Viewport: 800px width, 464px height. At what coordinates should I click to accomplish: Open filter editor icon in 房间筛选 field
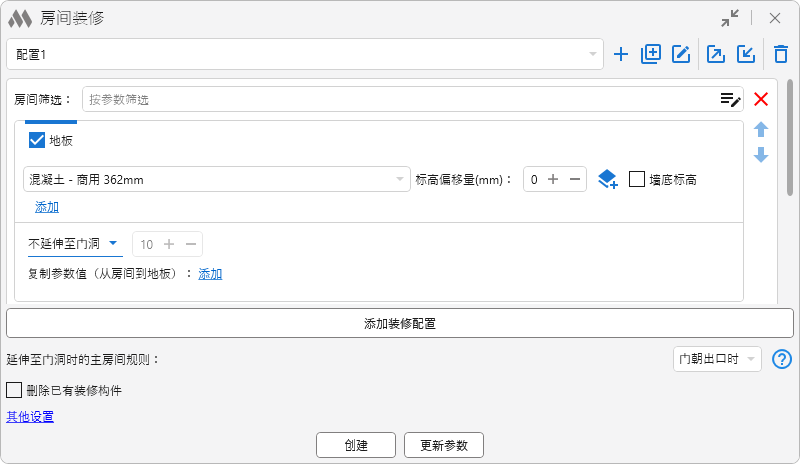pos(731,99)
